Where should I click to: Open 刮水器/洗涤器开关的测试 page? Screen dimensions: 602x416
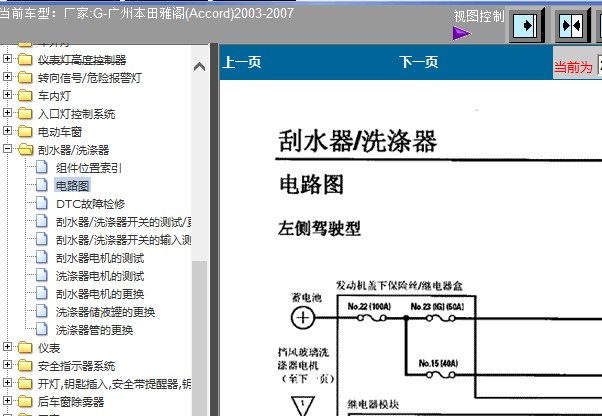(x=123, y=222)
